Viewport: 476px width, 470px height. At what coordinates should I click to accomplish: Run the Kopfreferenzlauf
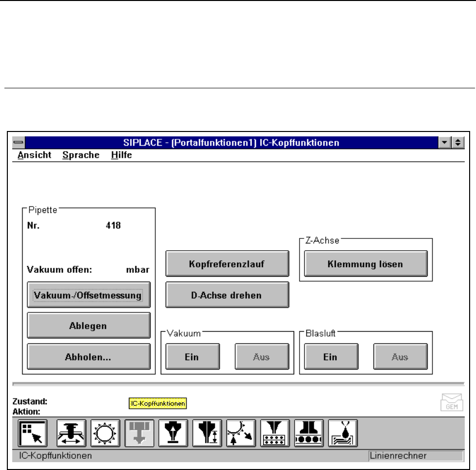coord(227,264)
